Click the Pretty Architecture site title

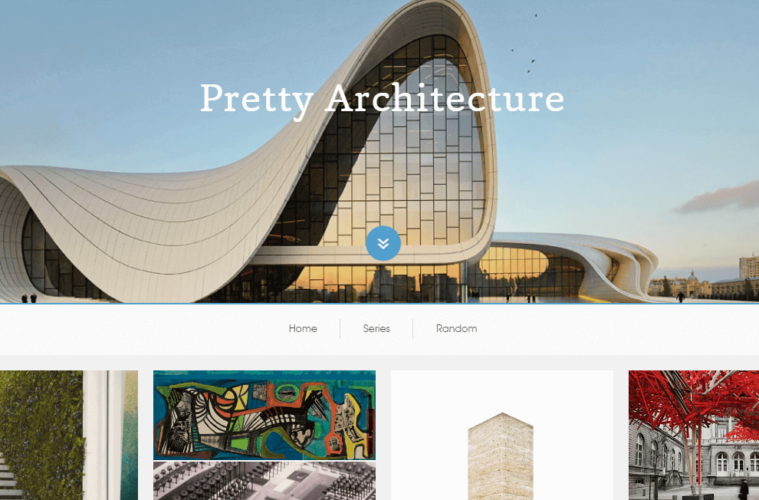coord(382,99)
